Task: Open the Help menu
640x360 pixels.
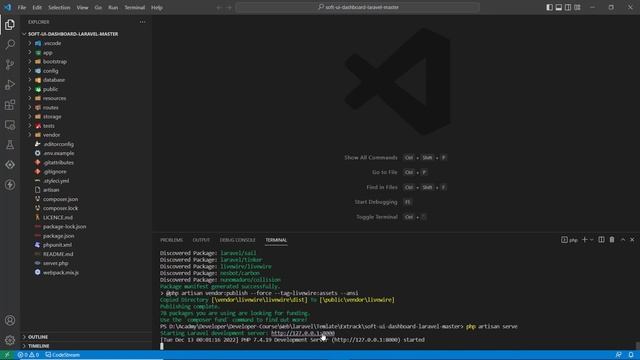Action: click(x=157, y=7)
